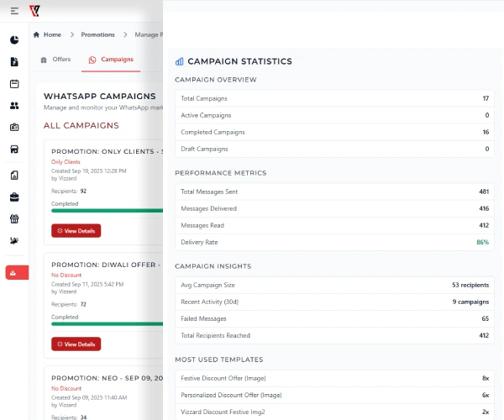
Task: Open the gift box sidebar icon
Action: [x=14, y=219]
